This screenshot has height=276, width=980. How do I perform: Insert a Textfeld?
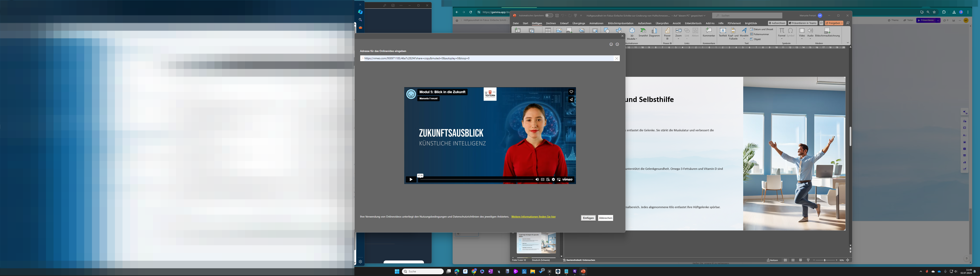click(722, 32)
